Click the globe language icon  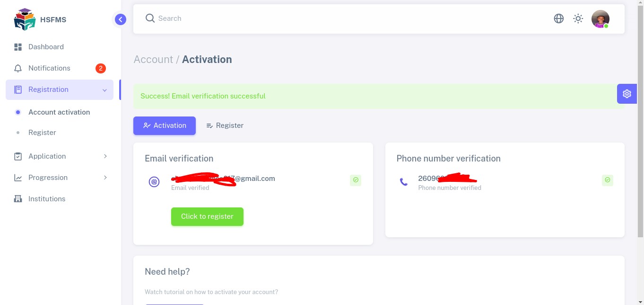(x=559, y=18)
